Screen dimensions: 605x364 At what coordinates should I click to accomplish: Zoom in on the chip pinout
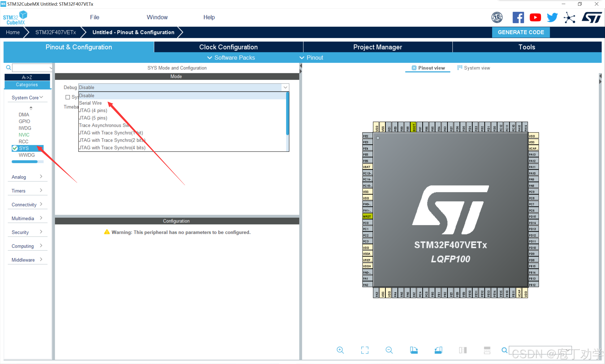coord(340,350)
